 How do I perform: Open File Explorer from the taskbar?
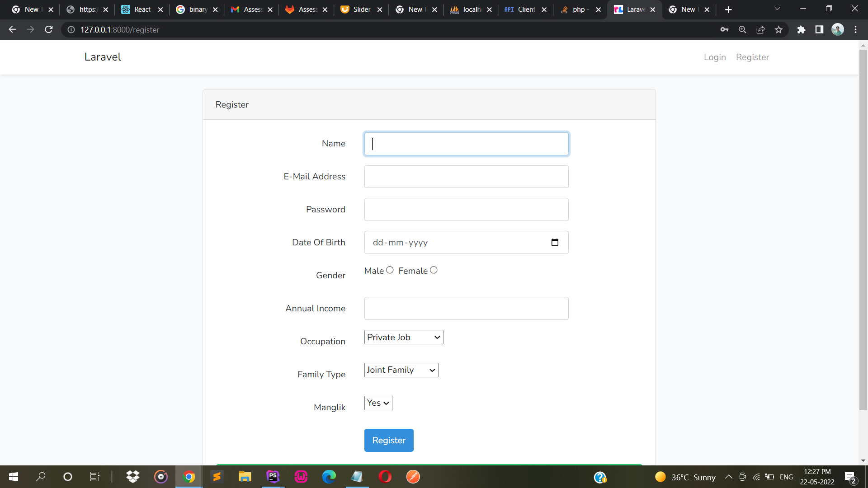point(245,477)
